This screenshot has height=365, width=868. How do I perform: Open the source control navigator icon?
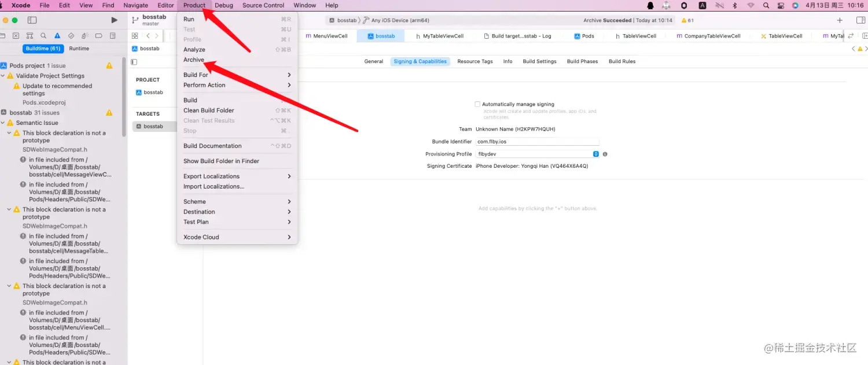point(16,36)
